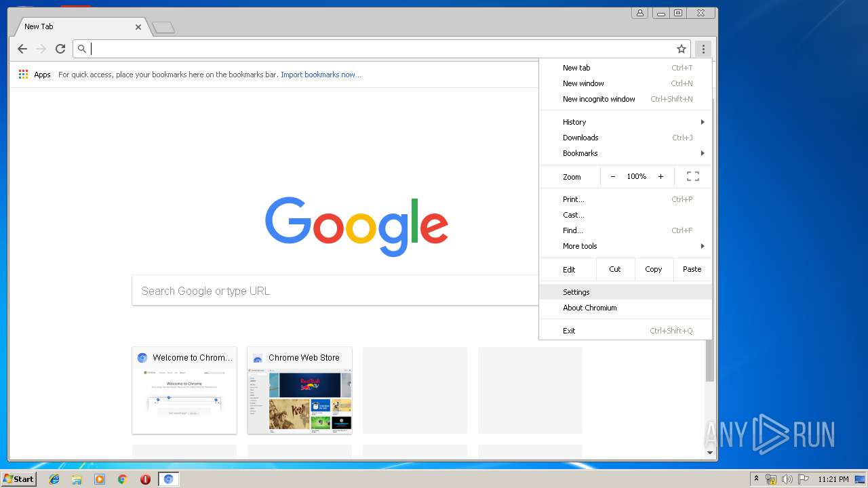Show hidden system tray icons
Viewport: 868px width, 488px height.
(756, 479)
